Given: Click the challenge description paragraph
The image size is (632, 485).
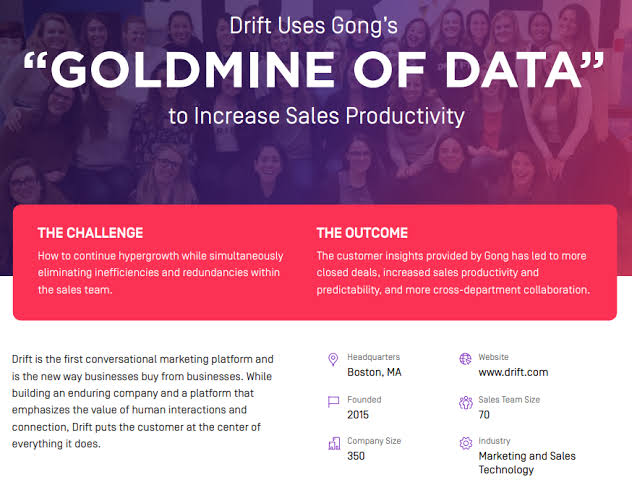Looking at the screenshot, I should click(x=160, y=273).
